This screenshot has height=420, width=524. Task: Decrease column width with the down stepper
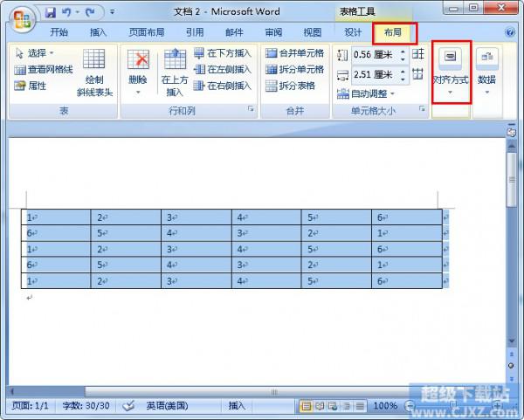(403, 79)
